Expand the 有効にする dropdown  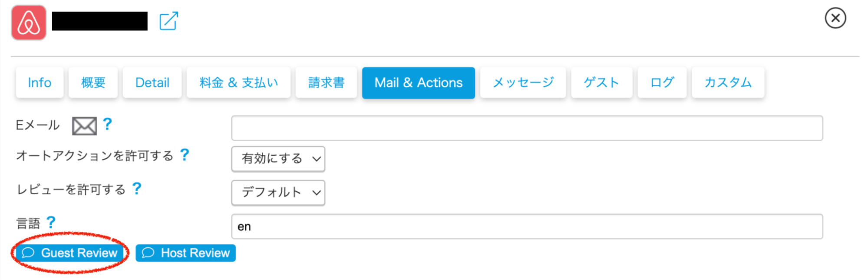point(278,159)
